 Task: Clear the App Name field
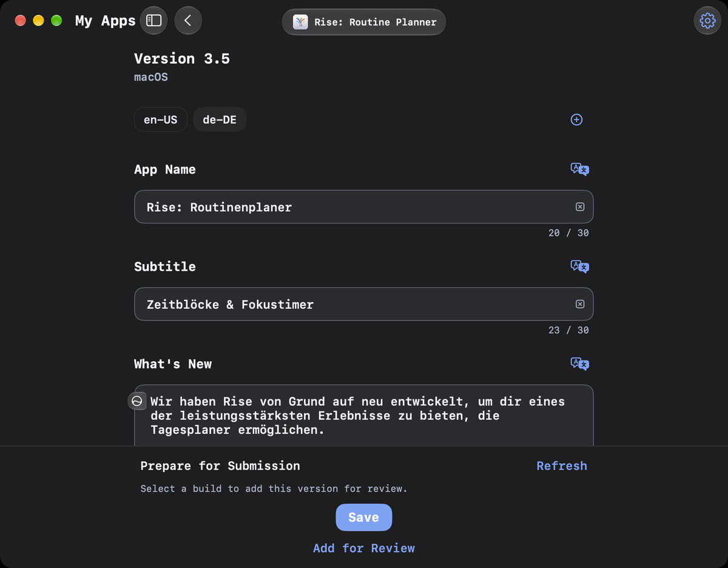point(580,207)
